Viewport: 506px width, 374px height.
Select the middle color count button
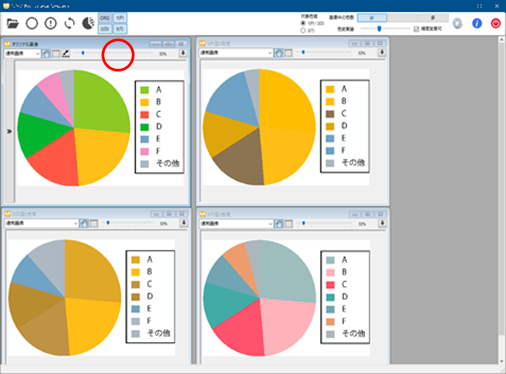pyautogui.click(x=402, y=18)
